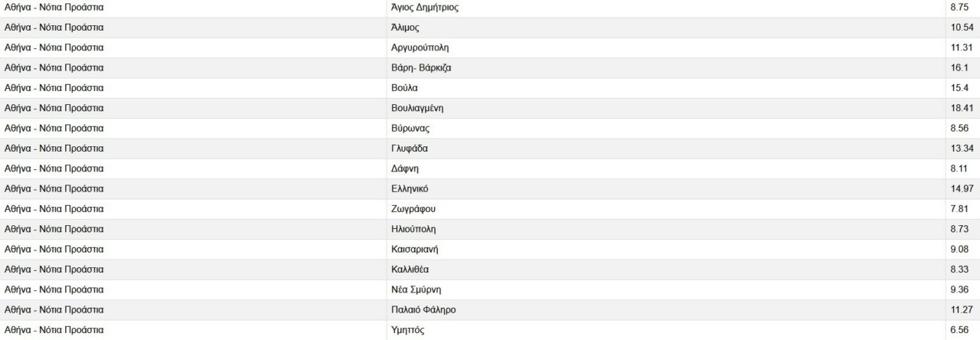Click the Άγιος Δημήτριος cell
Screen dimensions: 980x340
pyautogui.click(x=425, y=8)
